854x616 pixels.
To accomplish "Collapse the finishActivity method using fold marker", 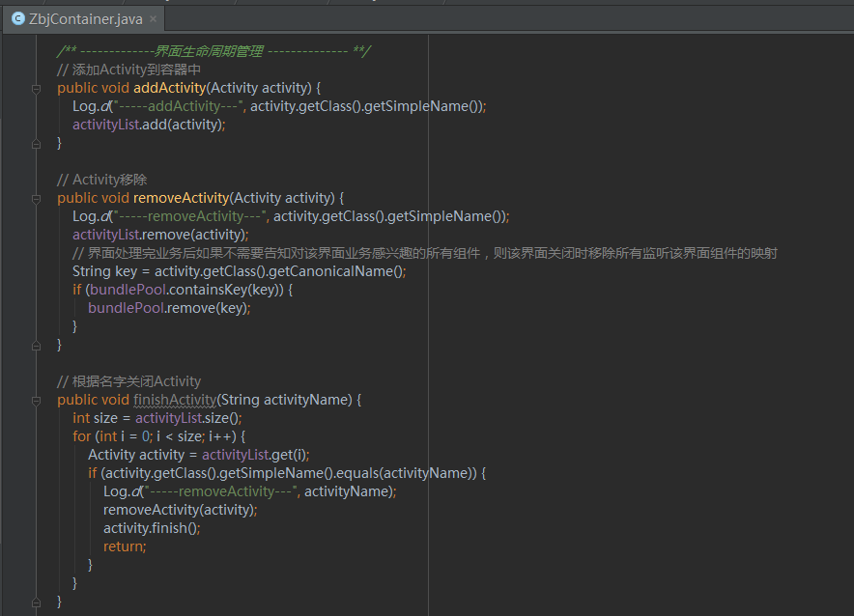I will pyautogui.click(x=36, y=400).
